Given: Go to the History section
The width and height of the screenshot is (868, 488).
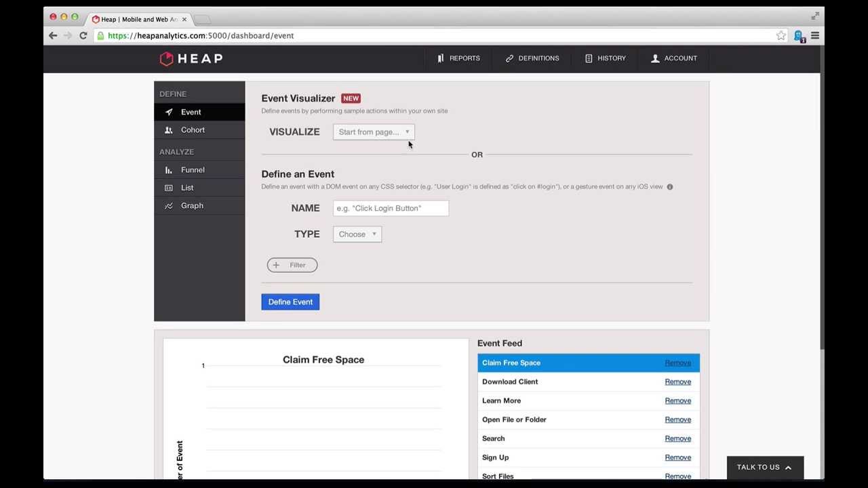Looking at the screenshot, I should (605, 58).
